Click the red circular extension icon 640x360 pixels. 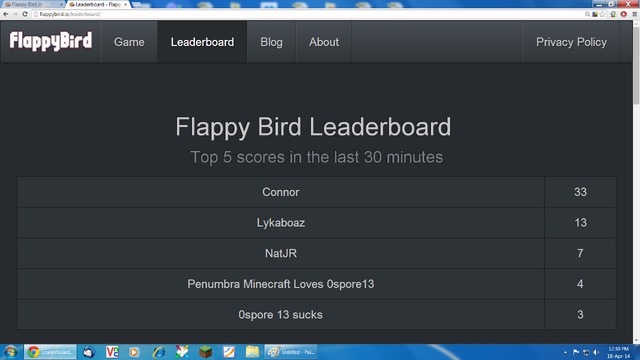(624, 14)
